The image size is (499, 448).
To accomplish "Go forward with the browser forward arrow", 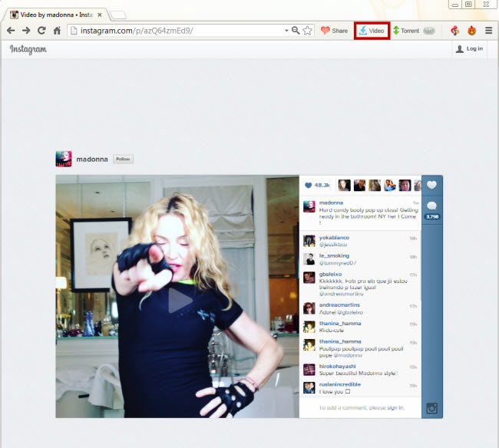I will click(x=26, y=31).
